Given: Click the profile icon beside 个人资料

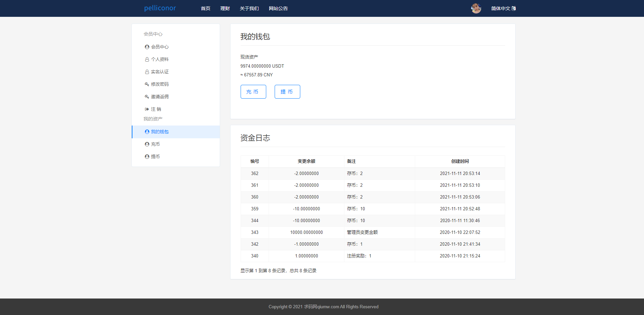Looking at the screenshot, I should 147,60.
